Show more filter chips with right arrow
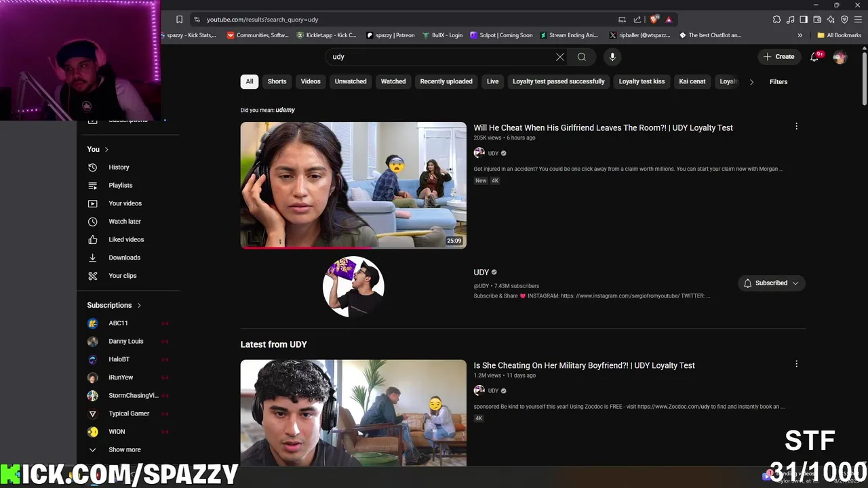 point(751,81)
